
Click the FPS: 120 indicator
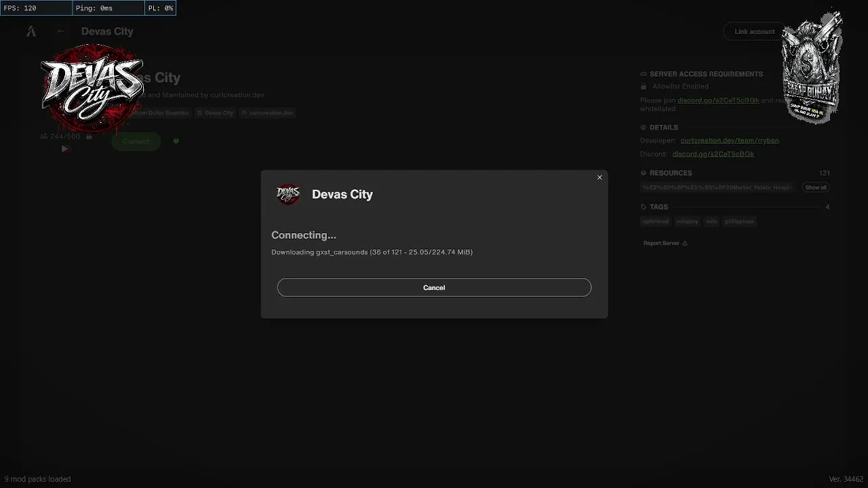coord(36,8)
